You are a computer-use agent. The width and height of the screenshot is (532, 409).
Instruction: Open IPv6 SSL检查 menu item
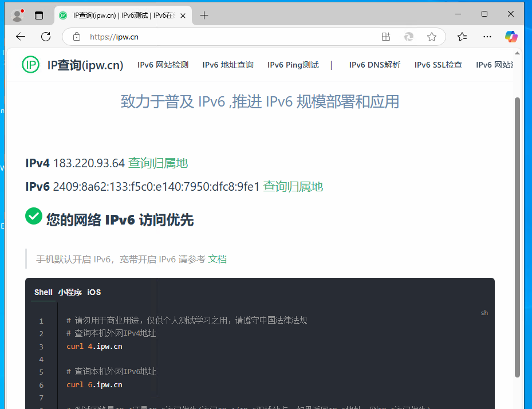click(438, 65)
